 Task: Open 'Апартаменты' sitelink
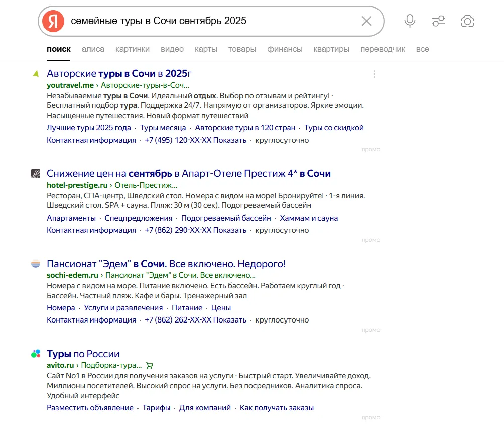[x=71, y=218]
